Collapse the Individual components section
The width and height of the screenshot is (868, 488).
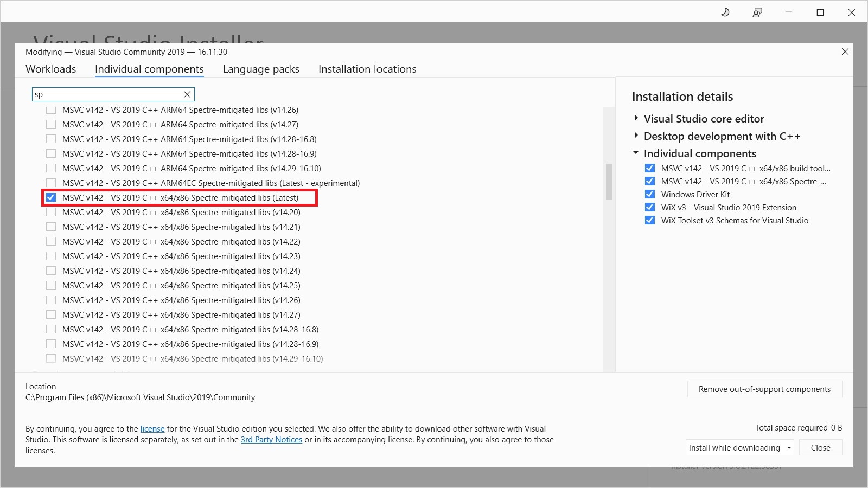point(636,153)
